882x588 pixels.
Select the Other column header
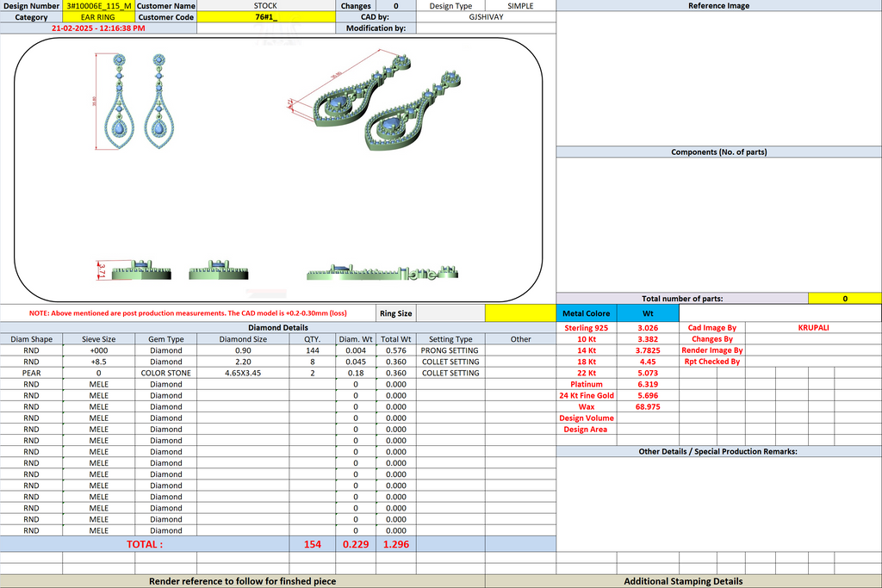(520, 339)
